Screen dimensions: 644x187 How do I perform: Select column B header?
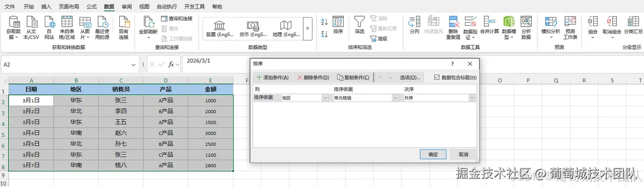coord(76,80)
